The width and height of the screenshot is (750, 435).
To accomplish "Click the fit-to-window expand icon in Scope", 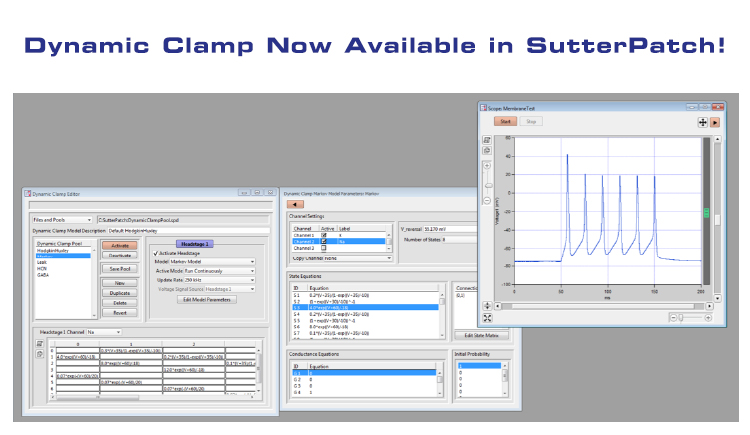I will 487,318.
